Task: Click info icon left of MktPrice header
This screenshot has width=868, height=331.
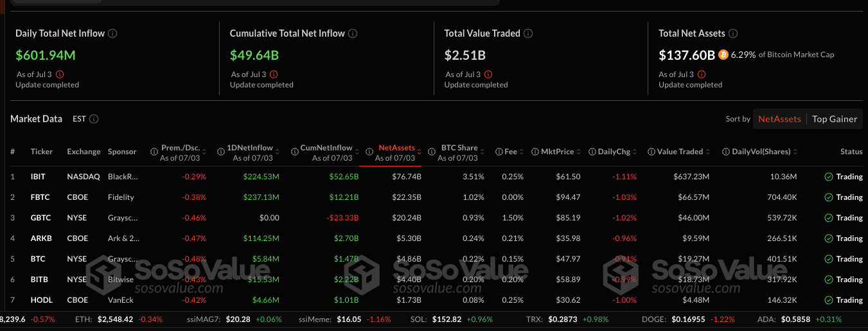Action: 535,152
